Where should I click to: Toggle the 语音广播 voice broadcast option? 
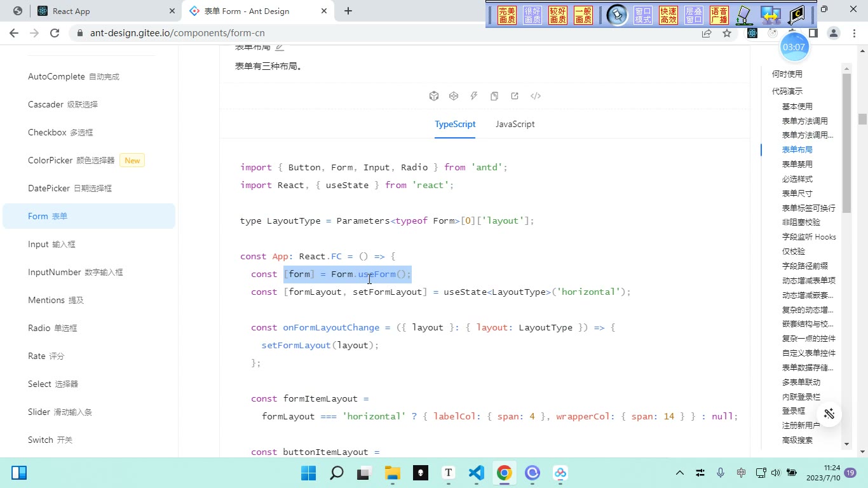(x=719, y=15)
